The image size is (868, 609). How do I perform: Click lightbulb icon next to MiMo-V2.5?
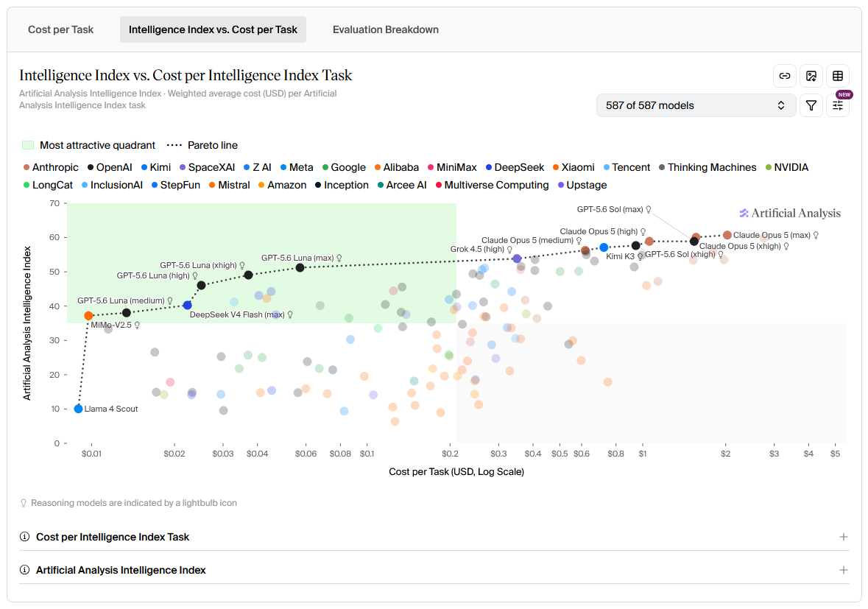(137, 325)
